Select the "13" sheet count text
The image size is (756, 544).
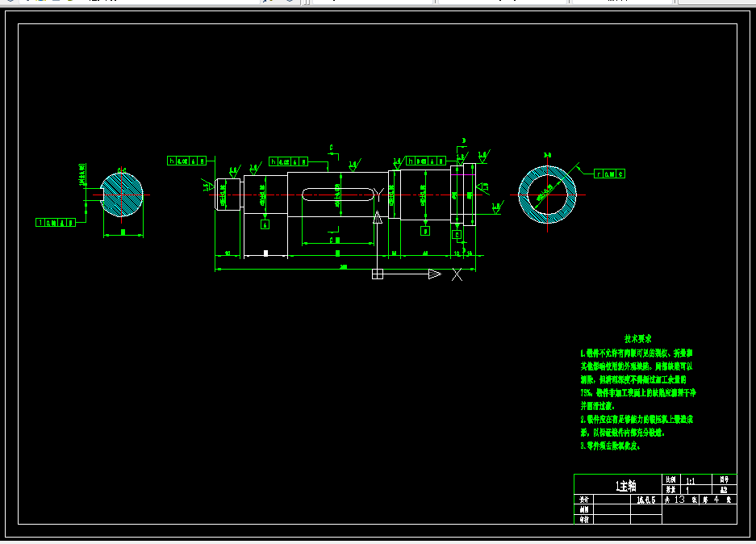point(679,500)
